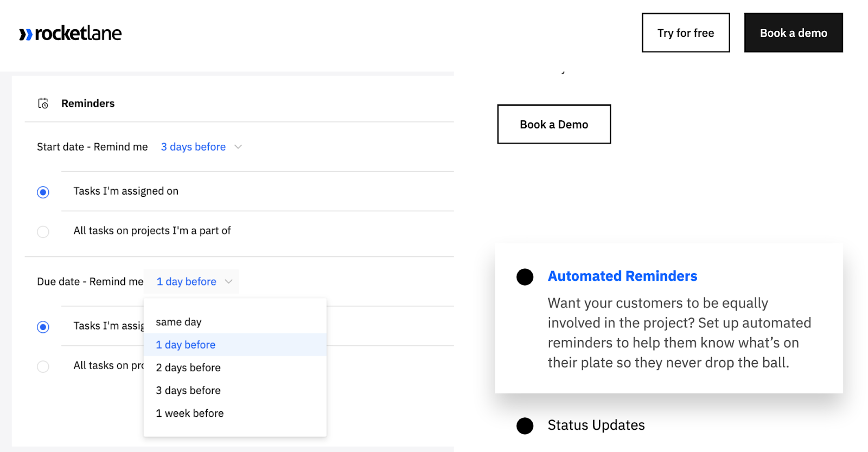Screen dimensions: 868x452
Task: Click the chevron next to '3 days before'
Action: pos(238,147)
